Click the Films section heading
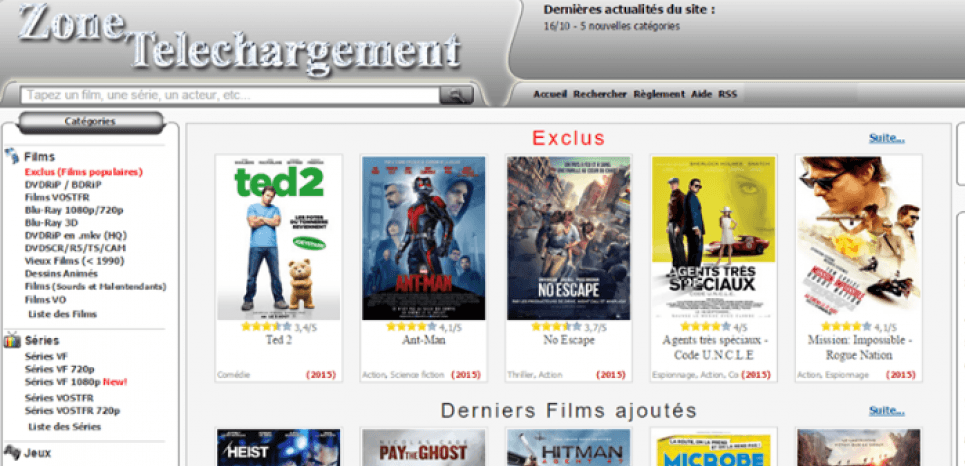Viewport: 965px width, 466px height. [40, 156]
